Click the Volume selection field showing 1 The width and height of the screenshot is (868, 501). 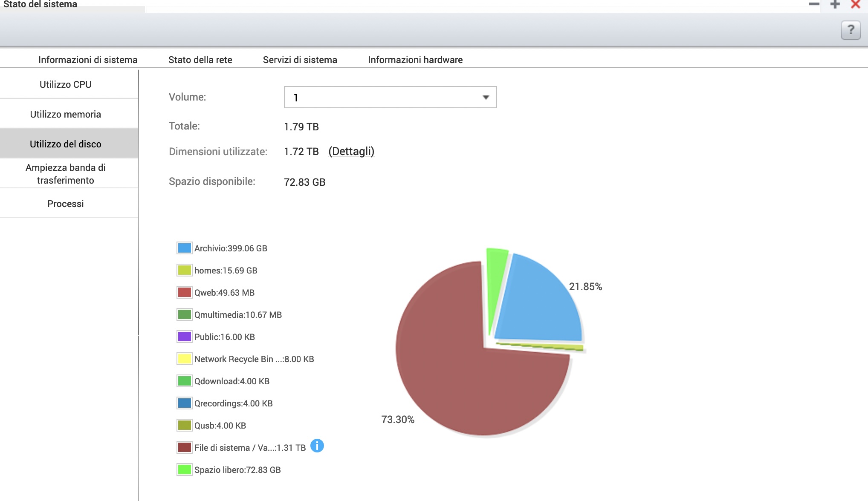pos(384,98)
